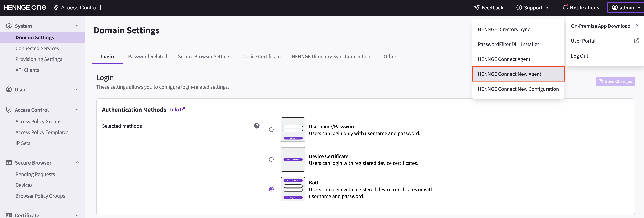
Task: Click the Feedback button
Action: 488,7
